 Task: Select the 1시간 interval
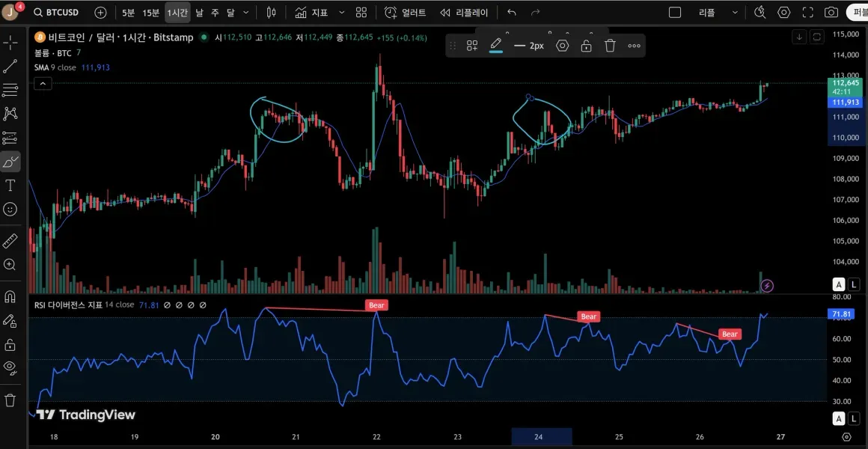177,12
